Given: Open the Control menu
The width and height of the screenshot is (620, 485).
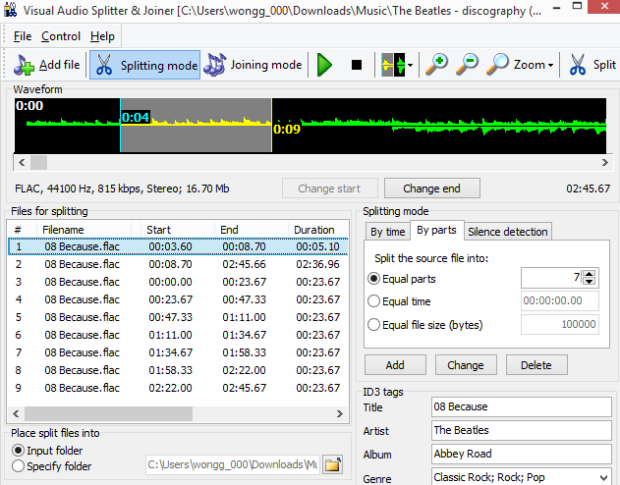Looking at the screenshot, I should [x=61, y=37].
